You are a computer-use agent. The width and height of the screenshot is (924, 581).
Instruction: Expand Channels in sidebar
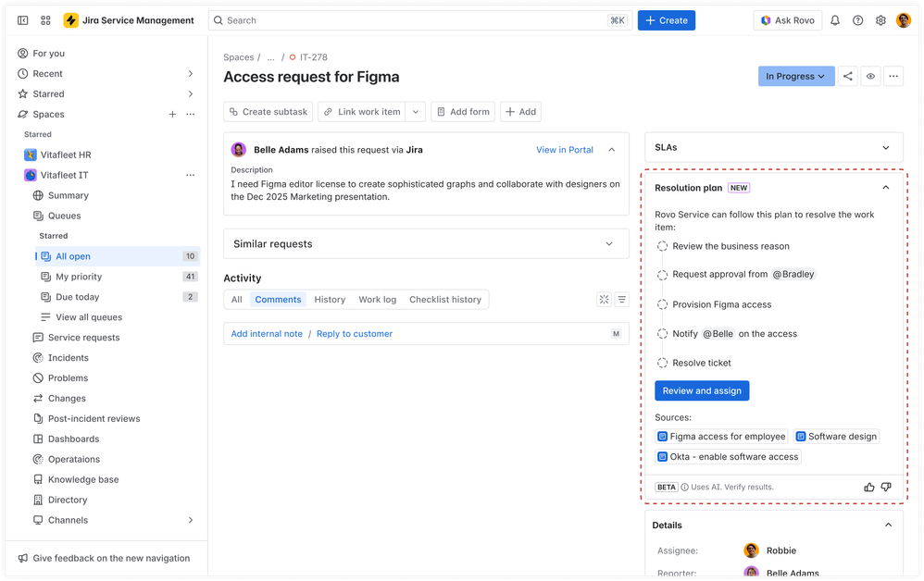tap(191, 520)
